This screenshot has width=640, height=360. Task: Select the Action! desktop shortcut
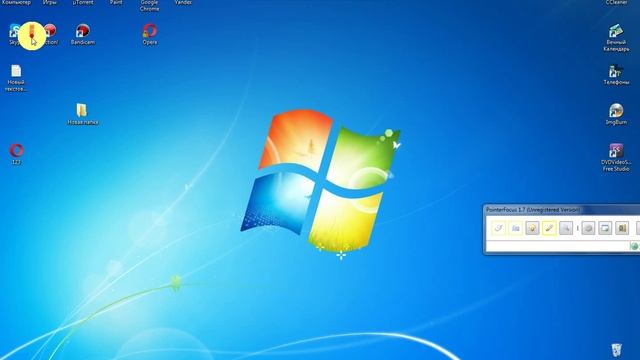pos(51,34)
